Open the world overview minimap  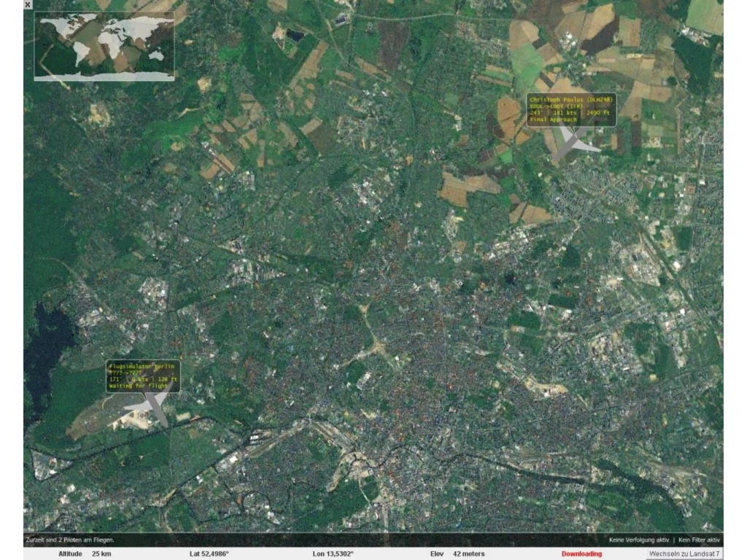[x=104, y=46]
